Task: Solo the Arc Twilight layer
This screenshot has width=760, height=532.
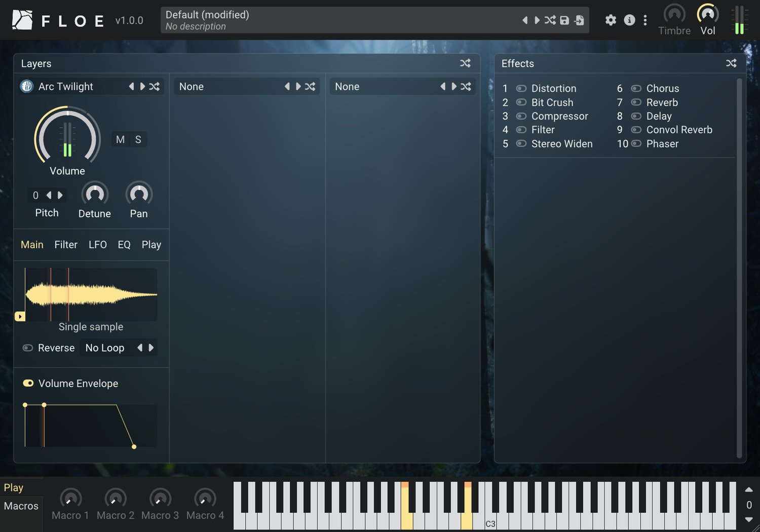Action: [x=138, y=140]
